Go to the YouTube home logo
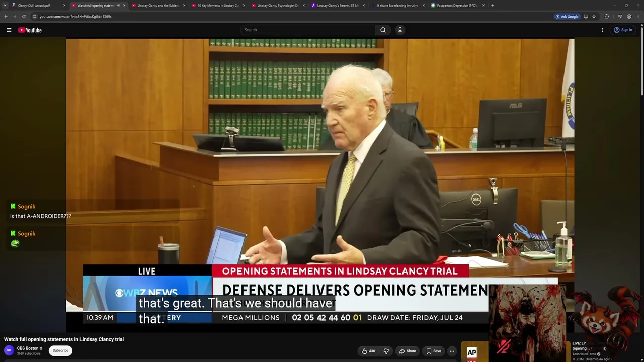The width and height of the screenshot is (644, 362). point(30,30)
